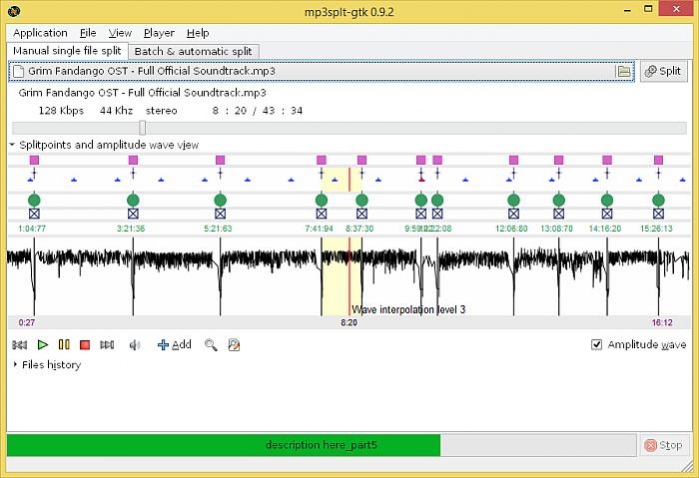Screen dimensions: 699x478
Task: Collapse Splitpoints and amplitude wave view
Action: [12, 145]
